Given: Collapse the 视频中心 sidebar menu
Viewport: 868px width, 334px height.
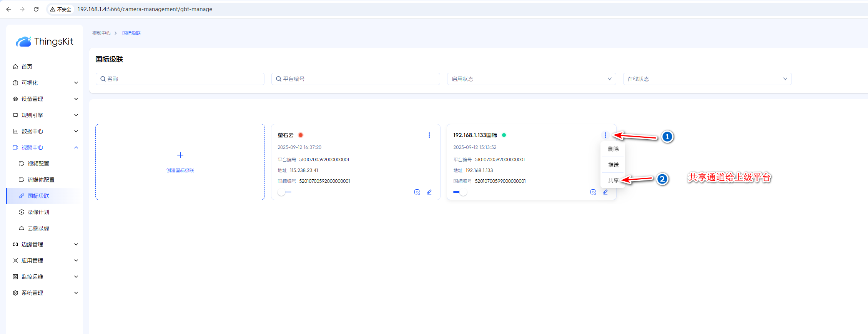Looking at the screenshot, I should pyautogui.click(x=45, y=147).
